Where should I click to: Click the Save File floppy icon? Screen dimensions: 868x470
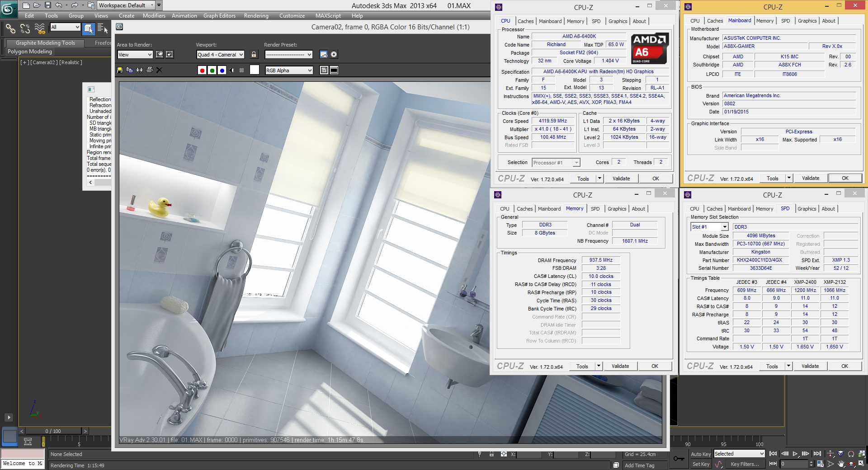[x=47, y=5]
